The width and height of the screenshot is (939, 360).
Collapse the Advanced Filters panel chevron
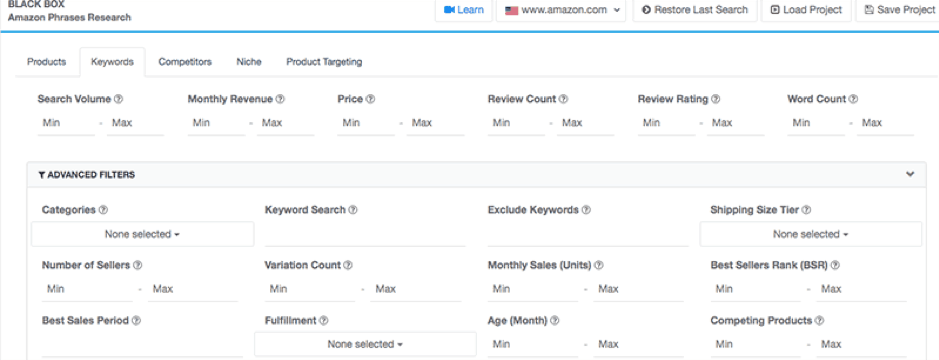click(x=910, y=175)
